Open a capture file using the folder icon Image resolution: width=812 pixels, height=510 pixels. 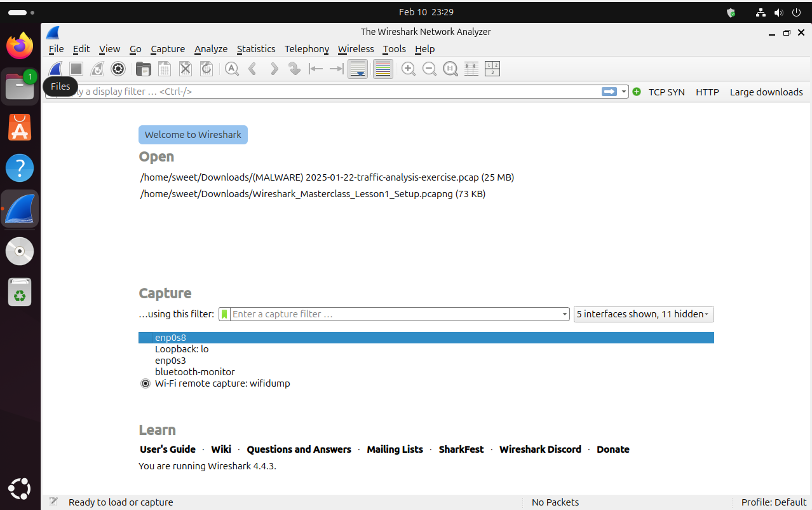pos(144,69)
